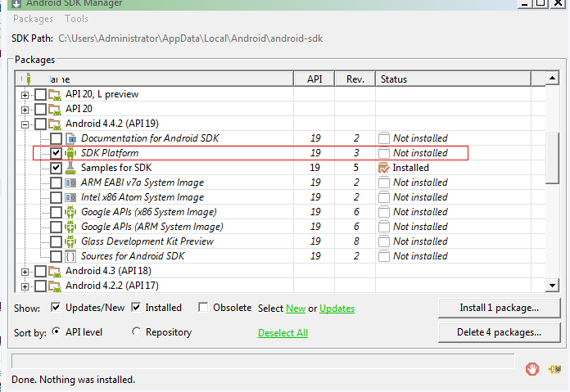Viewport: 570px width, 392px height.
Task: Sort by the API column header
Action: click(x=314, y=79)
